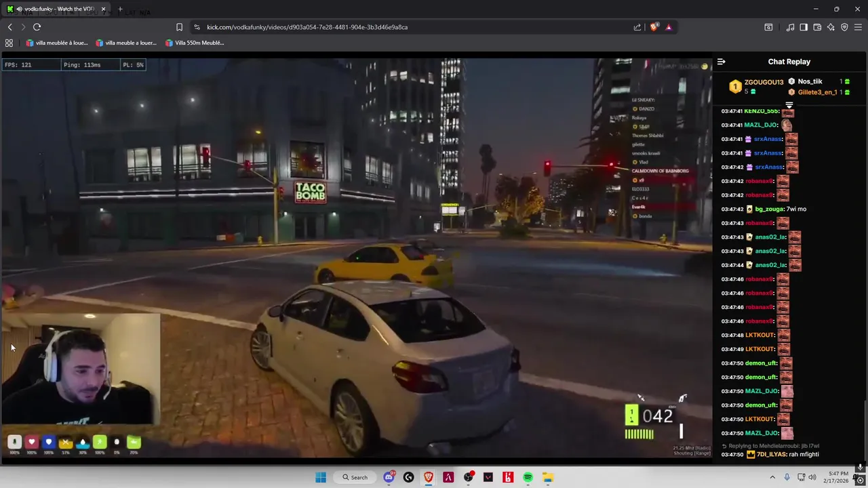Open Brave playlist music note icon
The width and height of the screenshot is (868, 488).
[790, 27]
